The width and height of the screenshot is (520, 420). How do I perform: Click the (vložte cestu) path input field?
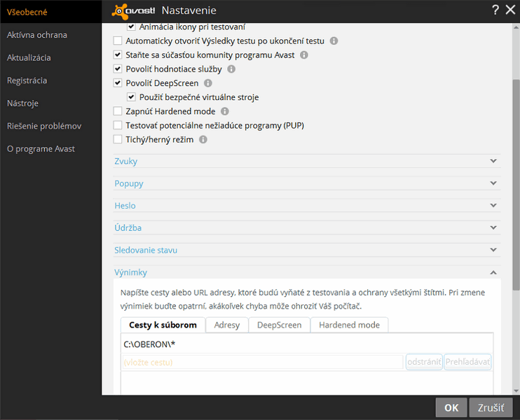[262, 362]
